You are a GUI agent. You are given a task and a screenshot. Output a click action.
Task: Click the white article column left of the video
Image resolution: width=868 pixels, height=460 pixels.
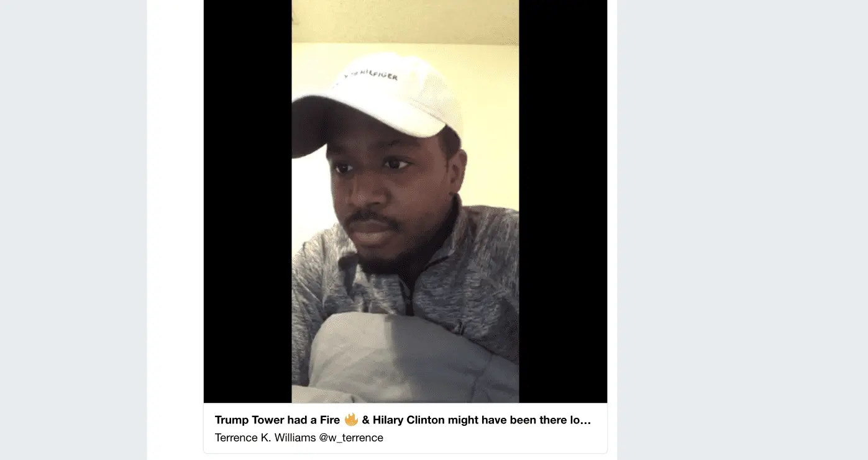(x=175, y=230)
